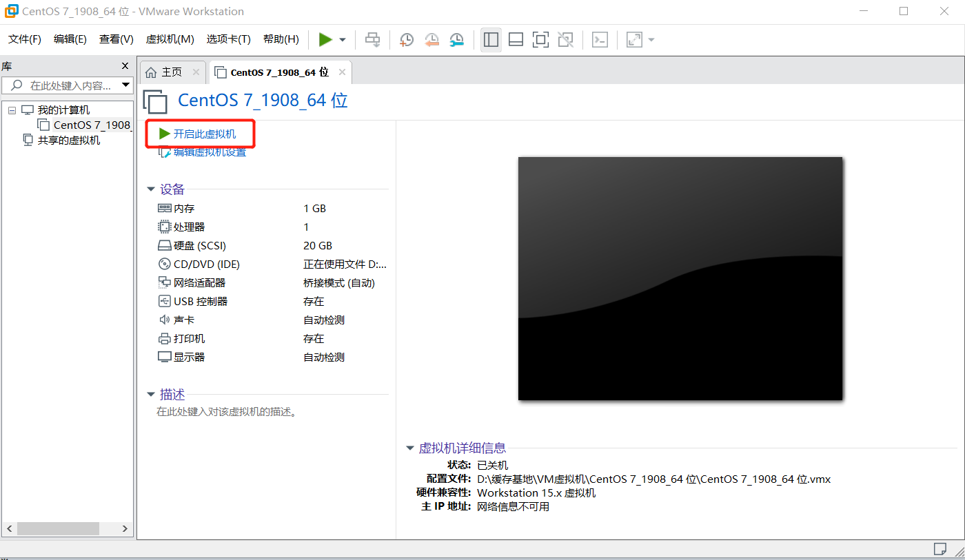Close the 主页 tab
965x560 pixels.
tap(196, 72)
